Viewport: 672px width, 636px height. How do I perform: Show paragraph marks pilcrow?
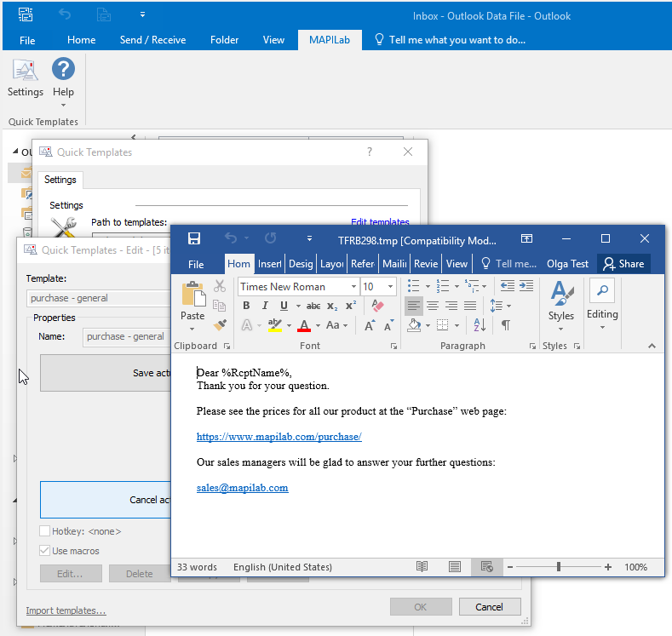[506, 325]
